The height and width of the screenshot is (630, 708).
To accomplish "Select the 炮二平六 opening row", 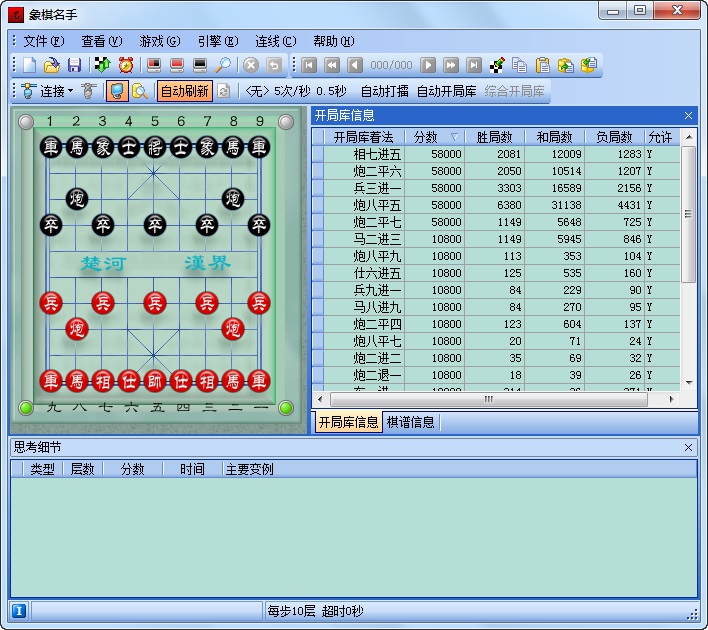I will coord(377,171).
